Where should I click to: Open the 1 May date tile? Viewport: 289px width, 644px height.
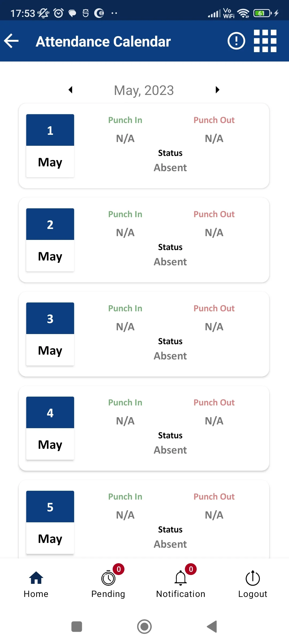50,146
